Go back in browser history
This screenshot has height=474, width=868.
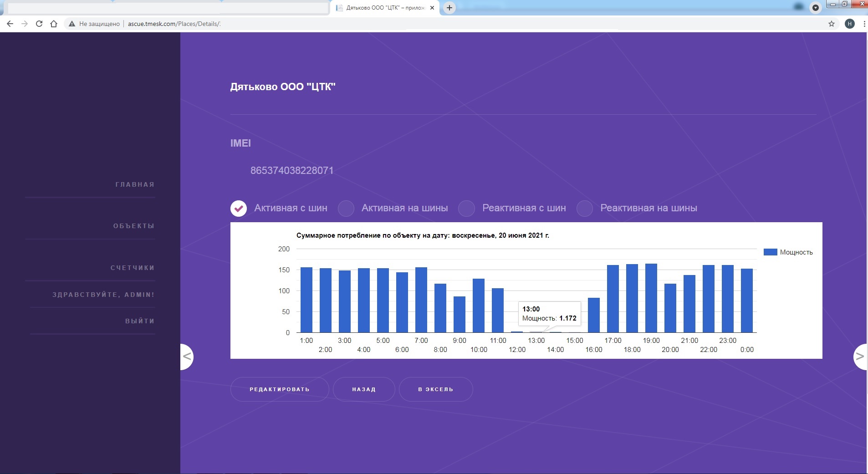[x=10, y=24]
